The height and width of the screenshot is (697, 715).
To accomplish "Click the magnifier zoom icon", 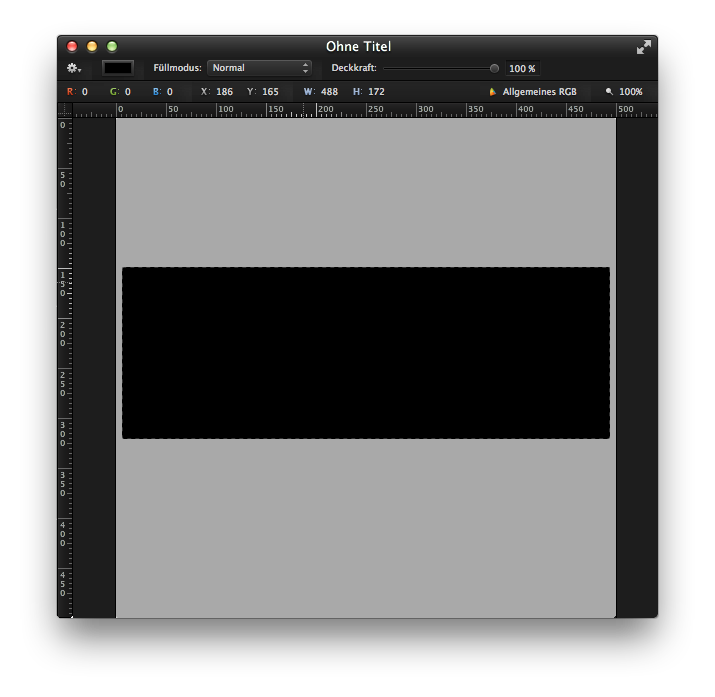I will 608,92.
